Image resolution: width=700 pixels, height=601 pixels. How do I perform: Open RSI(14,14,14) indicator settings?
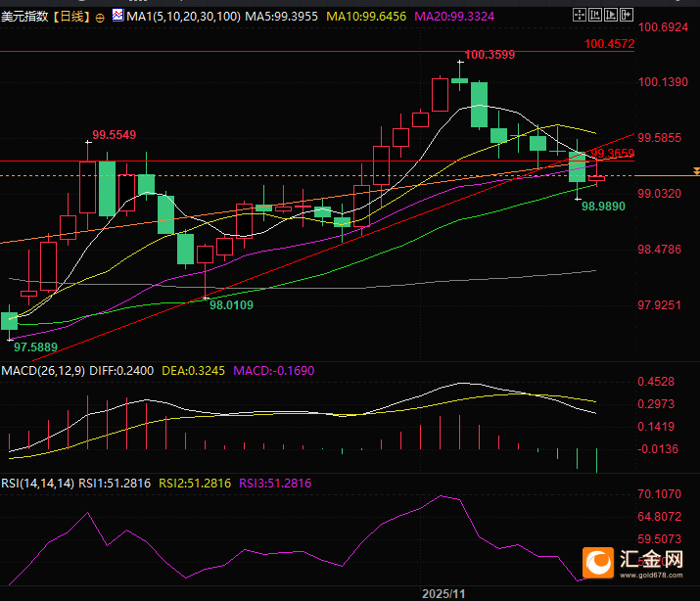point(37,484)
